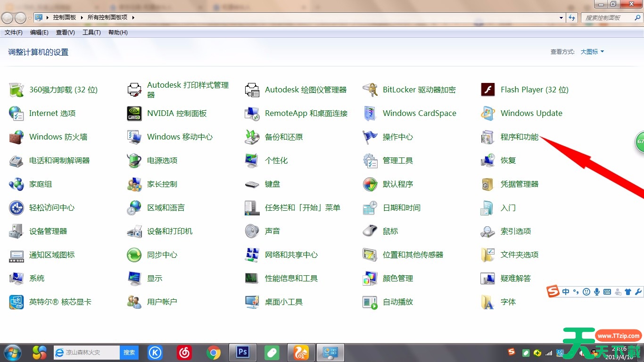The height and width of the screenshot is (362, 644).
Task: Open the 文件(F) menu
Action: click(14, 33)
